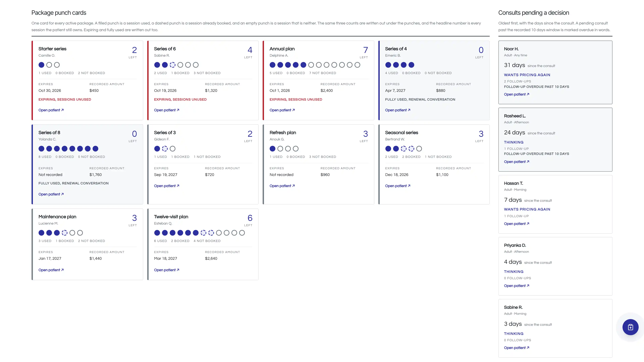Click the 7 left count on Annual plan
This screenshot has width=644, height=362.
365,50
